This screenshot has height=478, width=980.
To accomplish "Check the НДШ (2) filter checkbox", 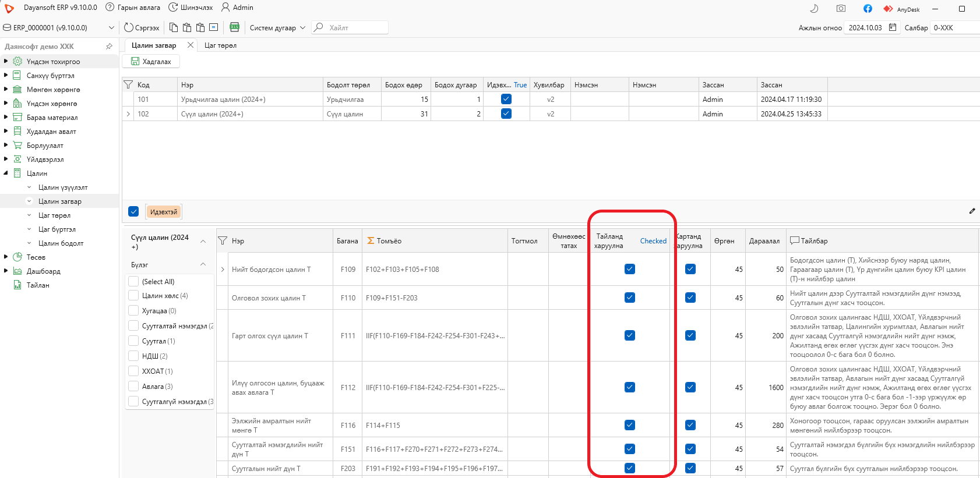I will (133, 356).
